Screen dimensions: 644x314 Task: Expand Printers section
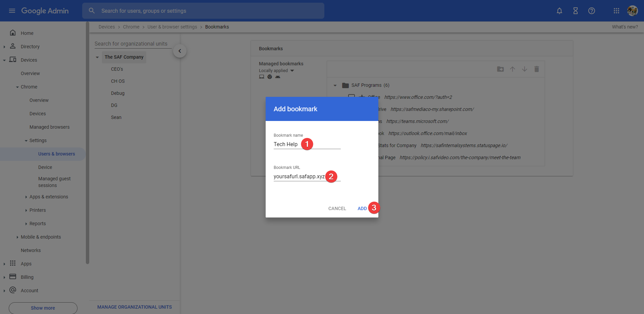(26, 210)
